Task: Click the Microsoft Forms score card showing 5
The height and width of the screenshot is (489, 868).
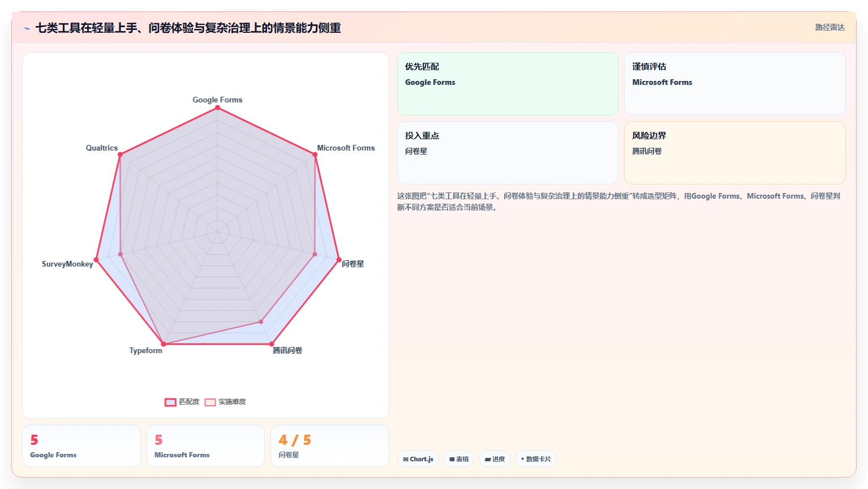Action: [205, 446]
